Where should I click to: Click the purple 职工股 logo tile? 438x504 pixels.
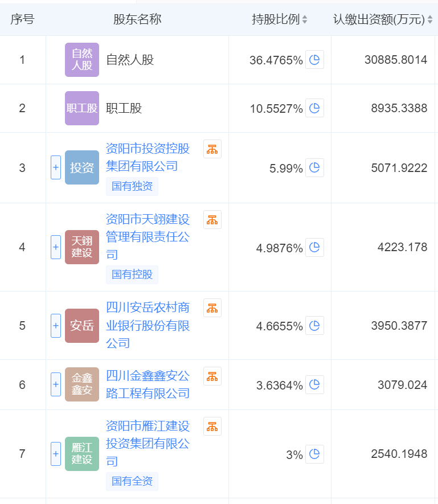coord(82,108)
